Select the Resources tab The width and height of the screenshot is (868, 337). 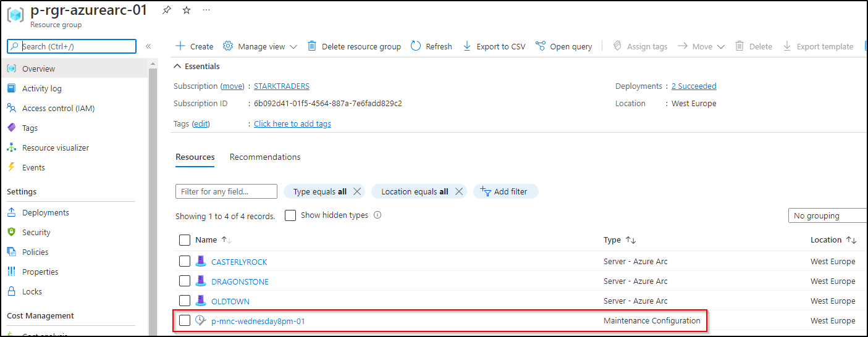tap(195, 157)
